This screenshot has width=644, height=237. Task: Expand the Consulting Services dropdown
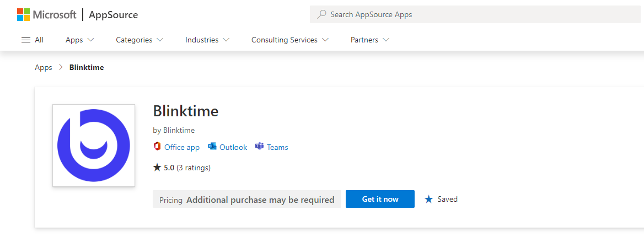point(290,40)
